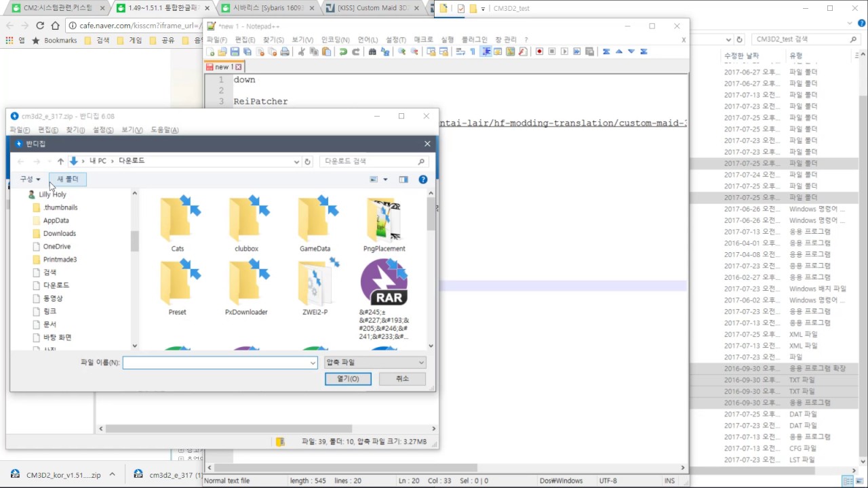This screenshot has height=488, width=868.
Task: Click Zoom In icon in Notepad++
Action: pyautogui.click(x=402, y=52)
